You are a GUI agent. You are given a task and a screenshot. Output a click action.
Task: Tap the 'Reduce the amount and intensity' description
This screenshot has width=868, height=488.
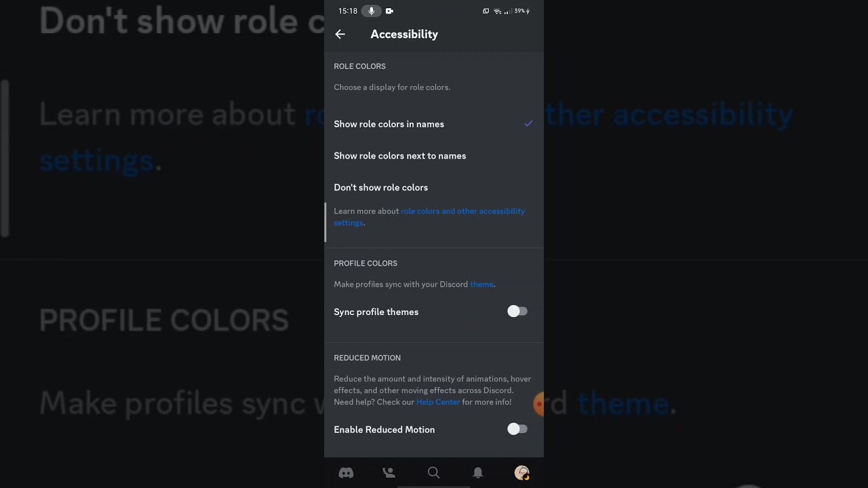[x=433, y=390]
